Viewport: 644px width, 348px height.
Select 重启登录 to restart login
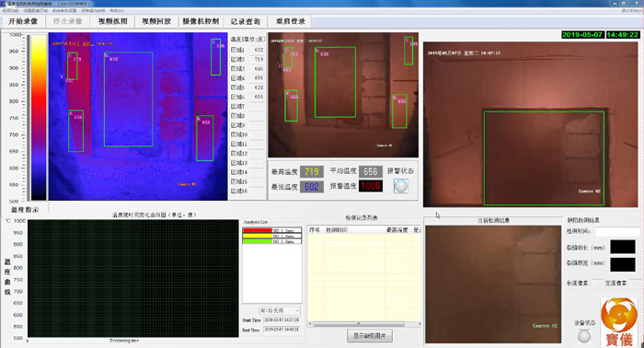[290, 21]
